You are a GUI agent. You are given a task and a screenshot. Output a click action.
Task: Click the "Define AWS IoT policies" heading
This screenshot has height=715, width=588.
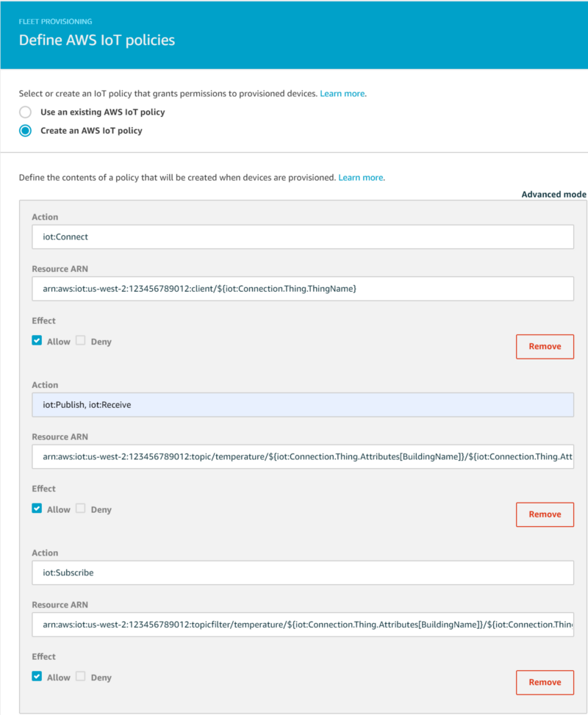[x=97, y=40]
